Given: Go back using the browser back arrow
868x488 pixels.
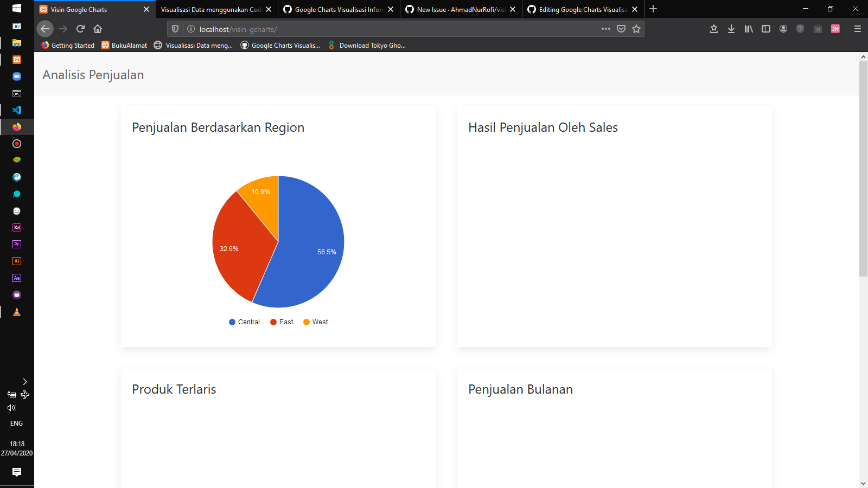Looking at the screenshot, I should [45, 29].
